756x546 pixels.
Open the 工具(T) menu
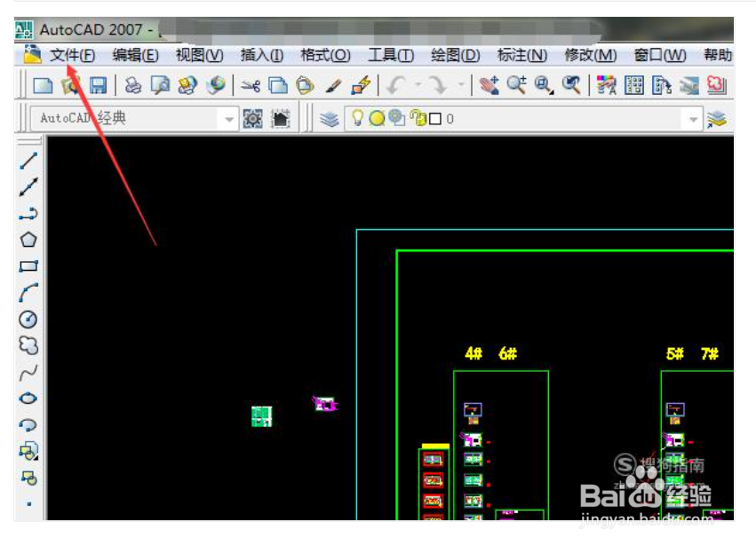point(391,55)
